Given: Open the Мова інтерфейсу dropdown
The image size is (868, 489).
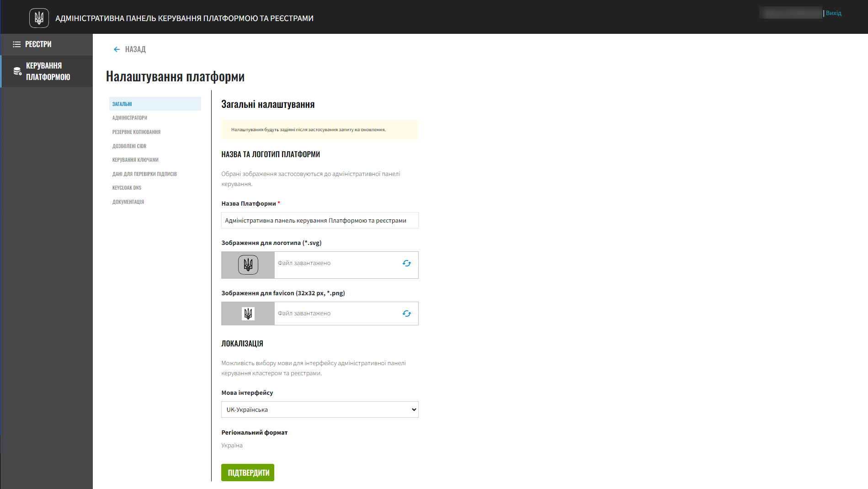Looking at the screenshot, I should [x=320, y=409].
